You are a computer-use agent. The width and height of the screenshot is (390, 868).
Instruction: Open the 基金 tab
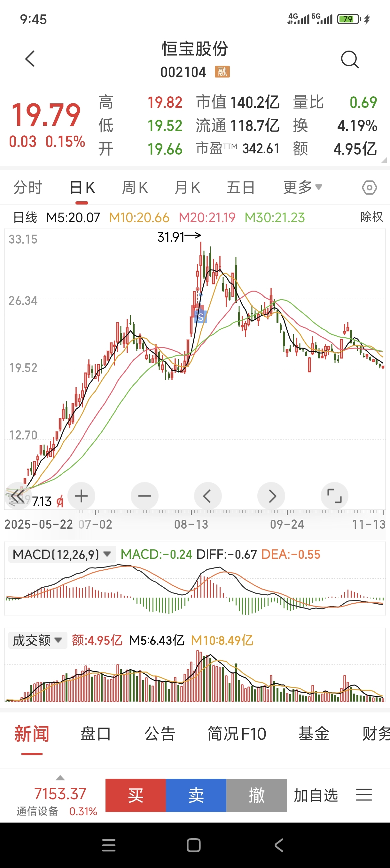314,734
